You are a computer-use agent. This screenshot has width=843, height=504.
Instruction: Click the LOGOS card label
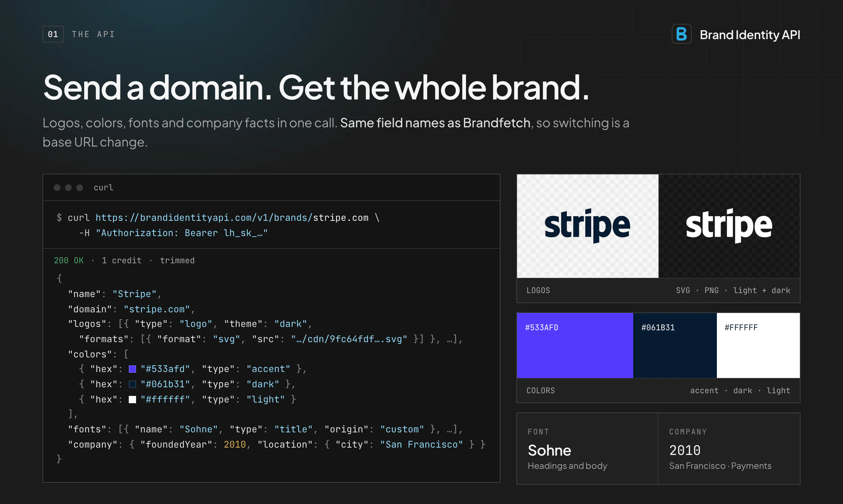538,290
